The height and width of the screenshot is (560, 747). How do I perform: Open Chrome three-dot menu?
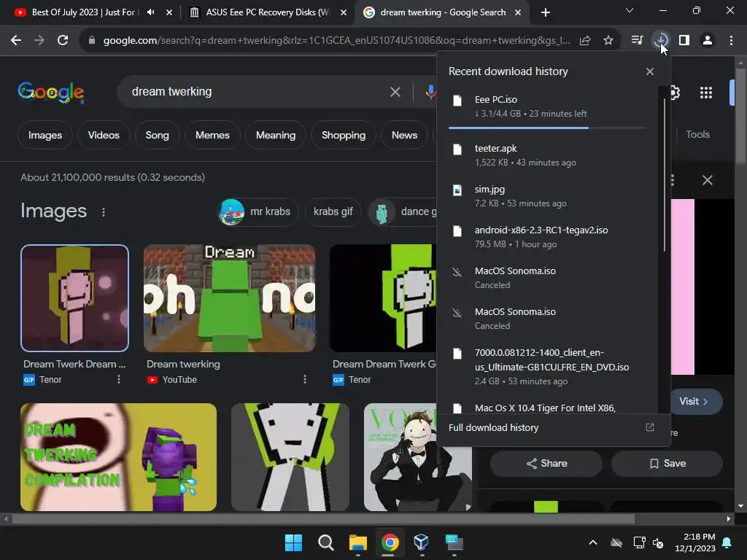[731, 41]
